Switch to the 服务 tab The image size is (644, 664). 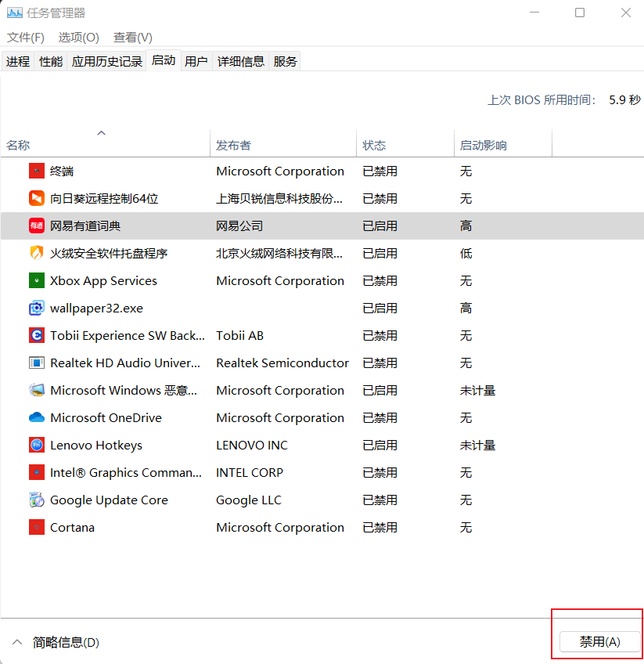pos(285,62)
